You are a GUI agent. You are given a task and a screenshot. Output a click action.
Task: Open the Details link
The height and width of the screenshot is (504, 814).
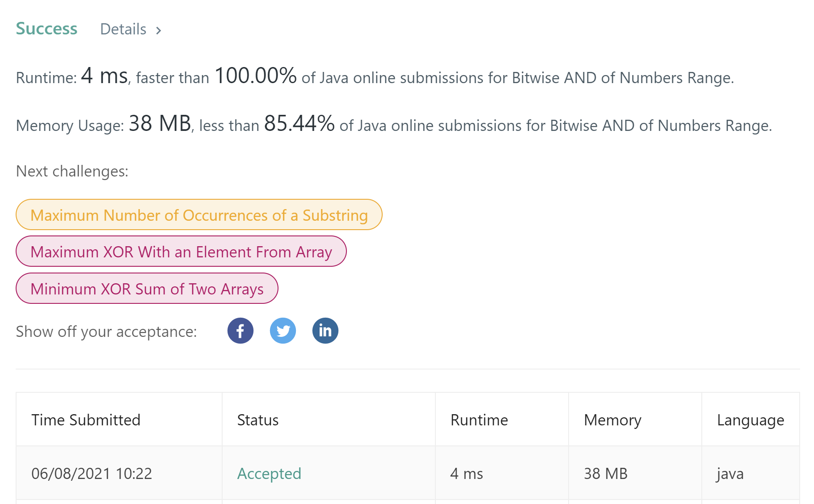123,29
